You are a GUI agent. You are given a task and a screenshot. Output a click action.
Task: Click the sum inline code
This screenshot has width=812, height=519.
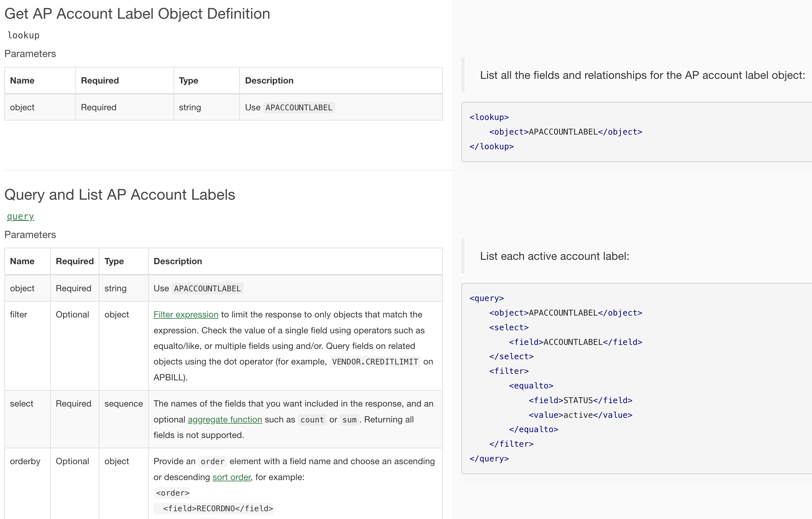point(349,420)
